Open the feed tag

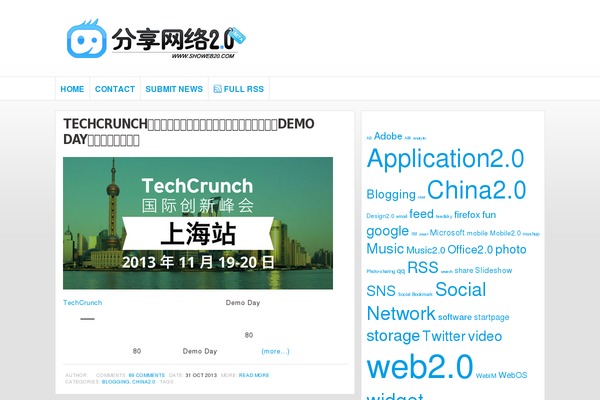point(421,214)
